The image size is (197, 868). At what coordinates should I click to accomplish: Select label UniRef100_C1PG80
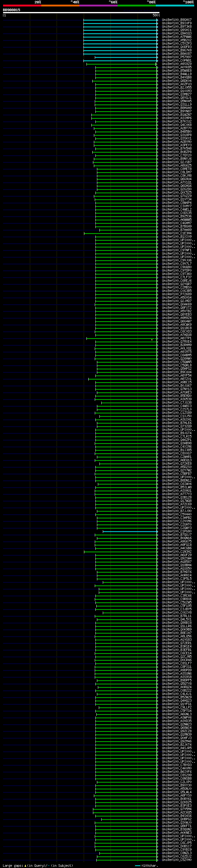[x=177, y=532]
